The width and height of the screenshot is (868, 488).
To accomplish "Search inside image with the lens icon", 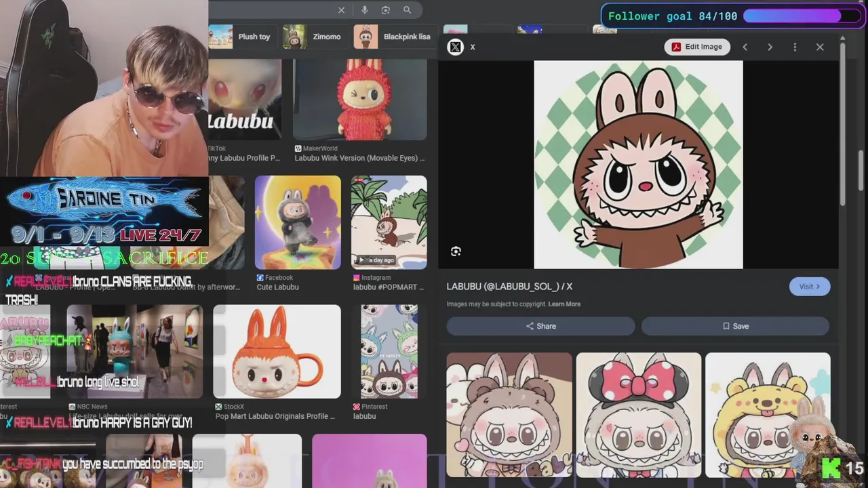I will click(456, 251).
